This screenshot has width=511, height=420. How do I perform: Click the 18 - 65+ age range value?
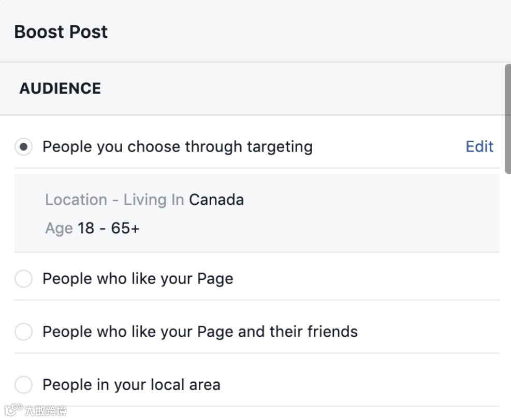tap(109, 228)
